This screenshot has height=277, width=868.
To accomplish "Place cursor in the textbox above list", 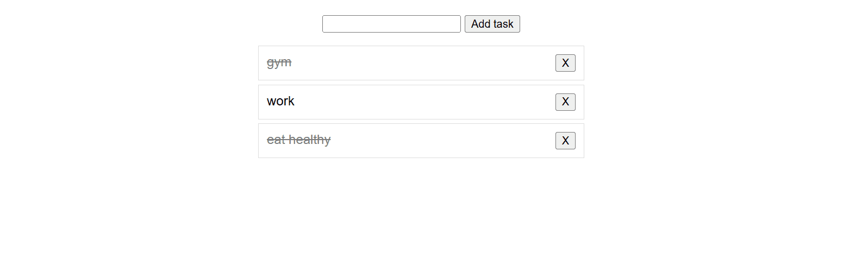I will (391, 24).
